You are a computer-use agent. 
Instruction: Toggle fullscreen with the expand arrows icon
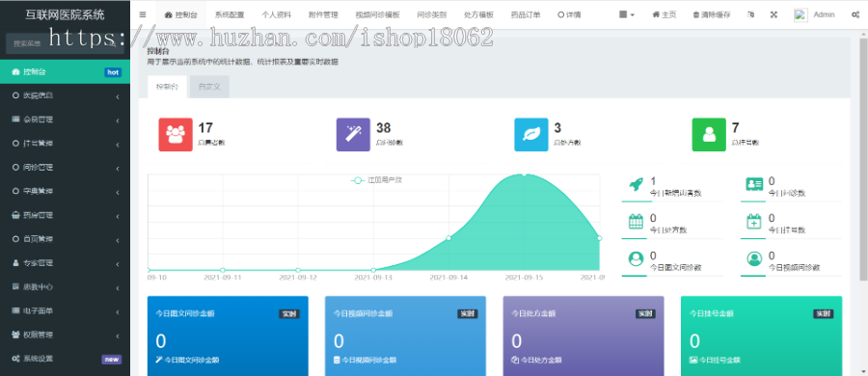coord(773,15)
